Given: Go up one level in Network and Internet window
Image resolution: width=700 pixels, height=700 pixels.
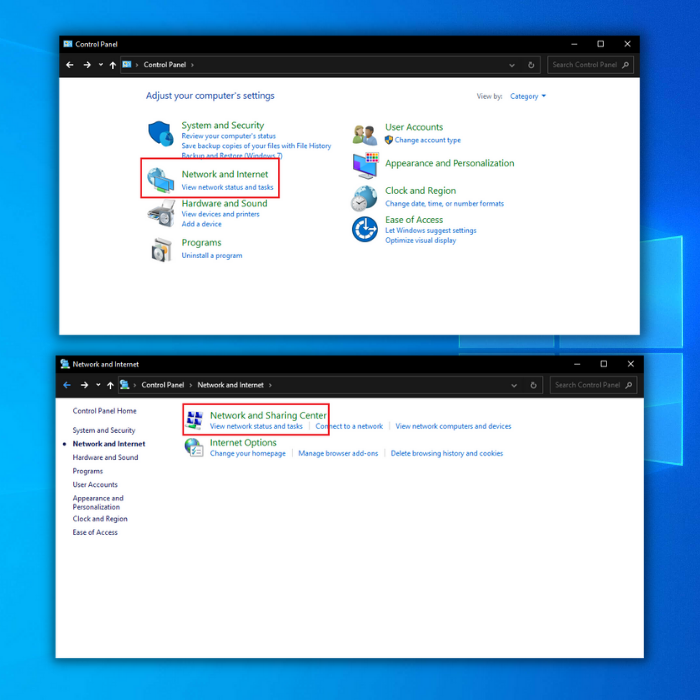Looking at the screenshot, I should click(110, 385).
